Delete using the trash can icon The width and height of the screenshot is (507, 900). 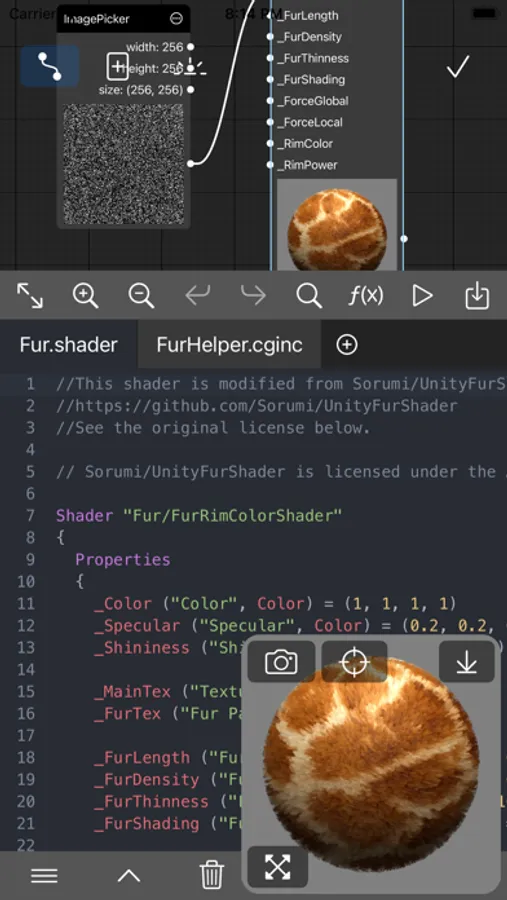[211, 875]
